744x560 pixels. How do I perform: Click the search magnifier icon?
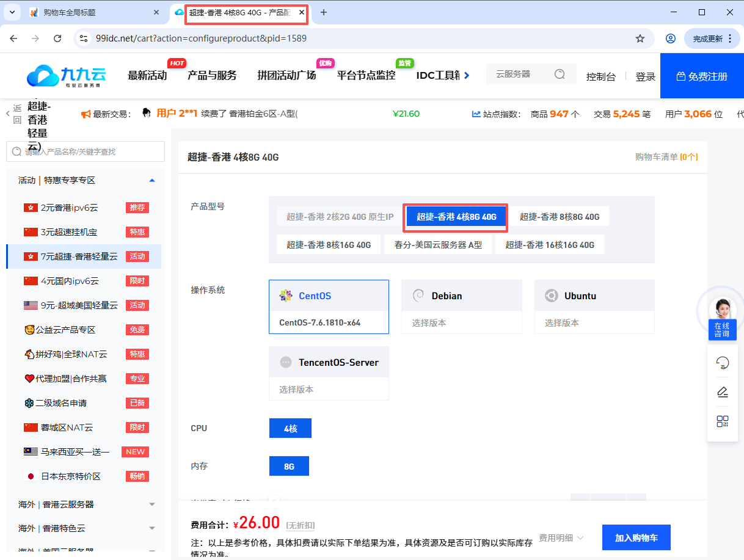pyautogui.click(x=560, y=74)
